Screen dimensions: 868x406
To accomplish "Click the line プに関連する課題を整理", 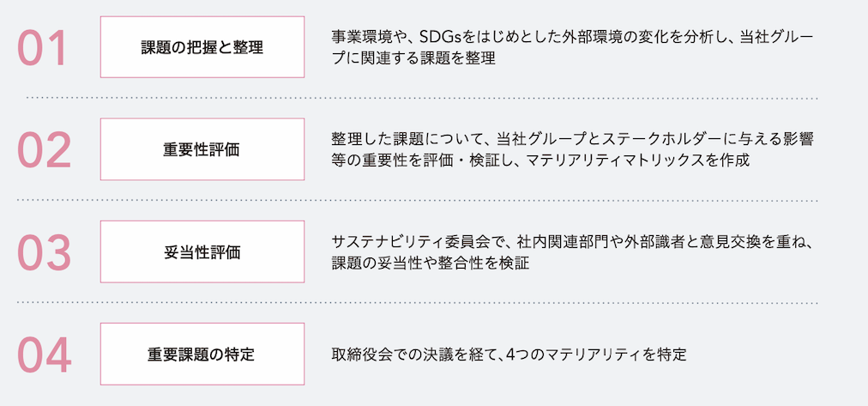I will 413,58.
